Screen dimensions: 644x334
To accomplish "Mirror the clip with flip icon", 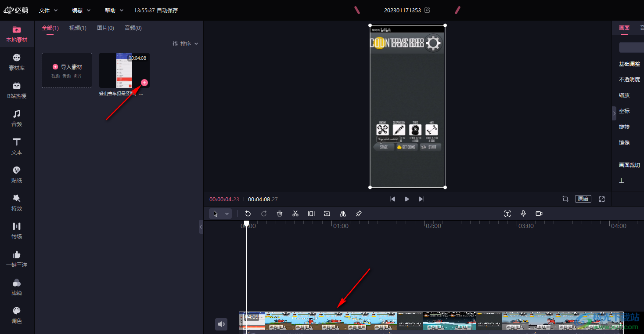I will [x=343, y=214].
